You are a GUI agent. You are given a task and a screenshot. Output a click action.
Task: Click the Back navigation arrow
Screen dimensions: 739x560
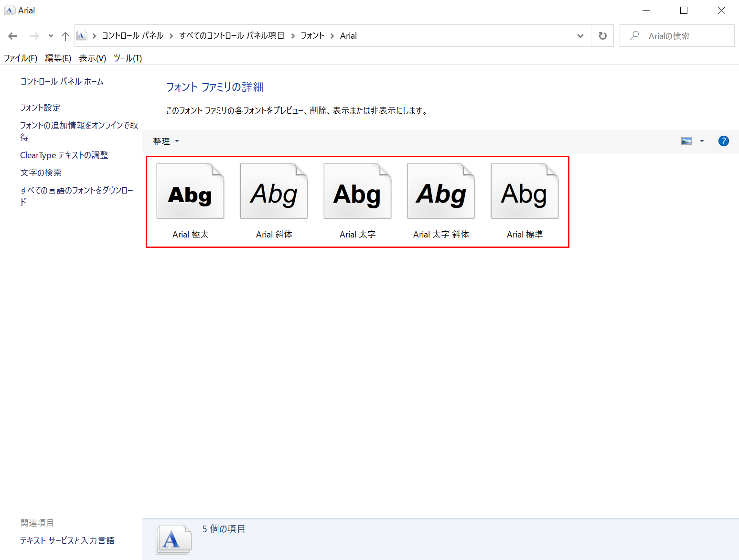(13, 36)
